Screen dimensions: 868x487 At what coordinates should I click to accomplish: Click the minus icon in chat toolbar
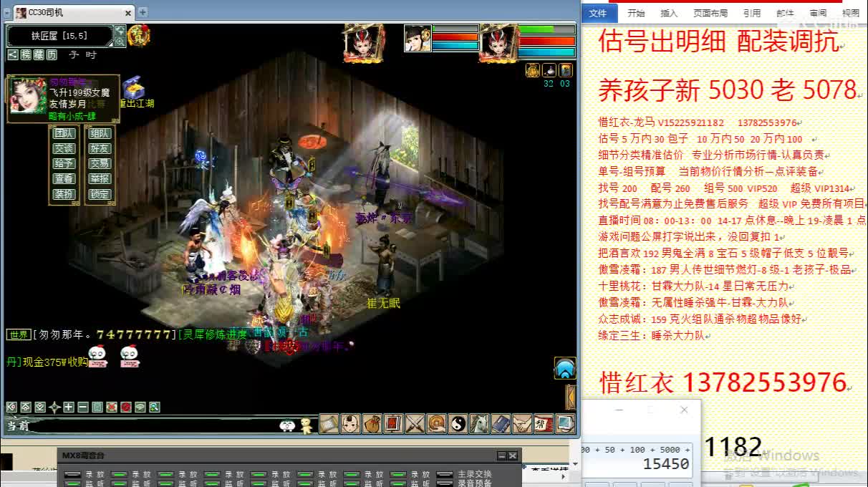(x=83, y=407)
